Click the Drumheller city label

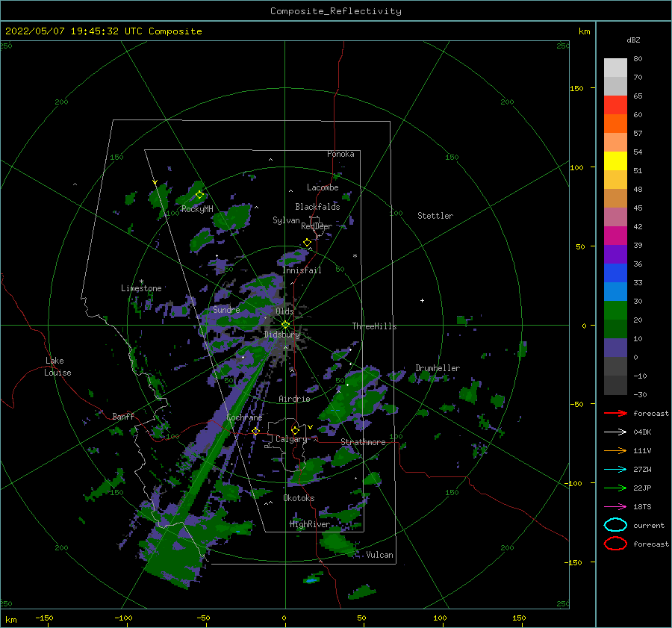point(438,368)
